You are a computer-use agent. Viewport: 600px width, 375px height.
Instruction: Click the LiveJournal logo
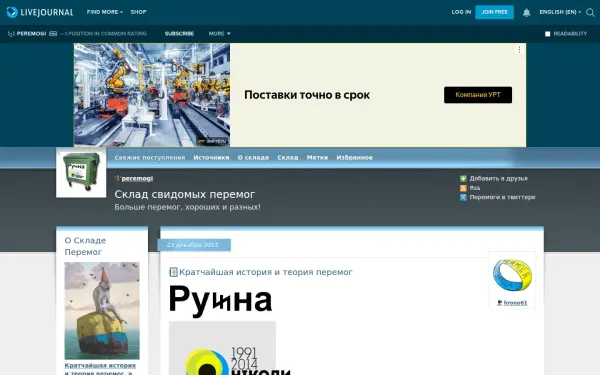pos(40,12)
